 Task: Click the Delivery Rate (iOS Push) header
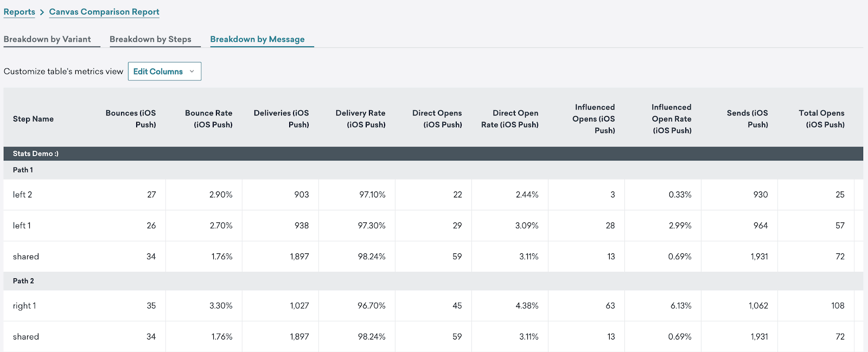coord(361,119)
